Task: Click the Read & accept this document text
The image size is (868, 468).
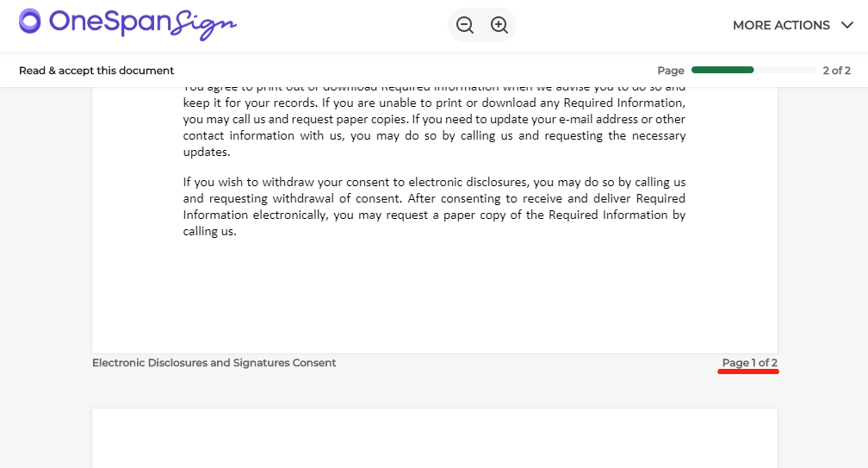Action: coord(96,71)
